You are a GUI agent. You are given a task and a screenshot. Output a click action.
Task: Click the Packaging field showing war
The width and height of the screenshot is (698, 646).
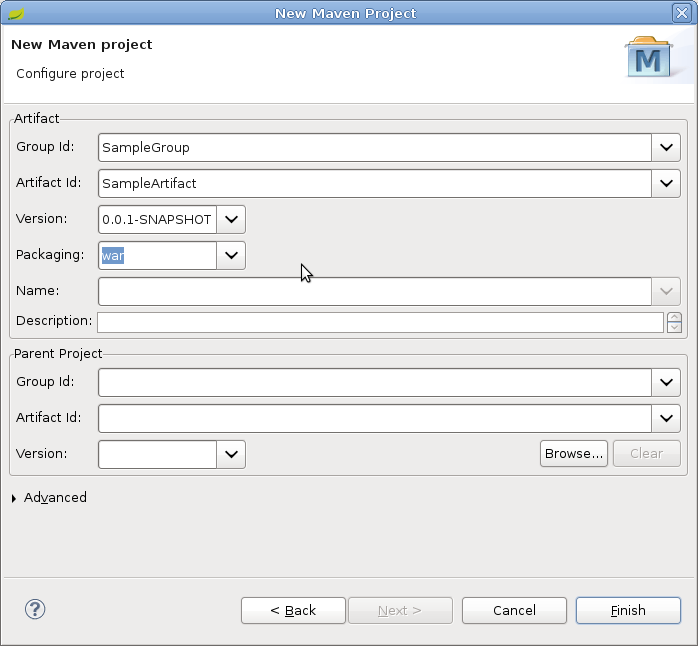point(158,256)
